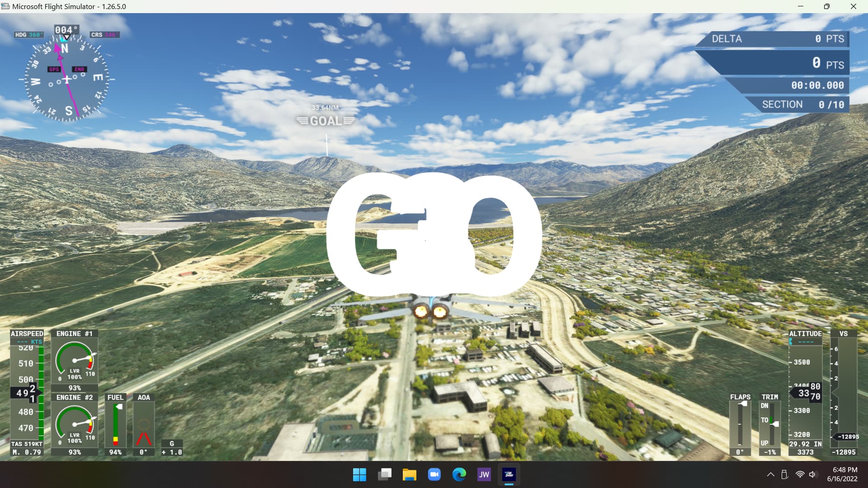Click the ENGINE #1 gauge dial
This screenshot has height=488, width=868.
(75, 361)
